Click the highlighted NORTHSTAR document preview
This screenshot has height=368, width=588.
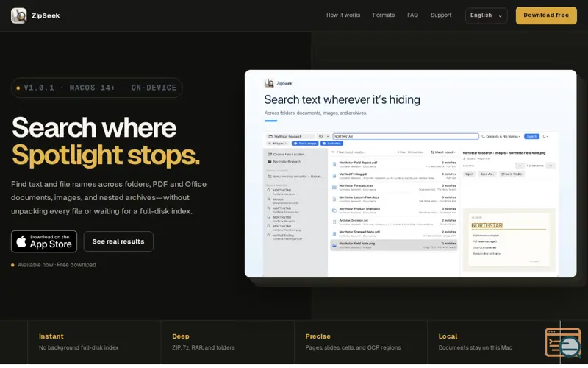pyautogui.click(x=509, y=240)
